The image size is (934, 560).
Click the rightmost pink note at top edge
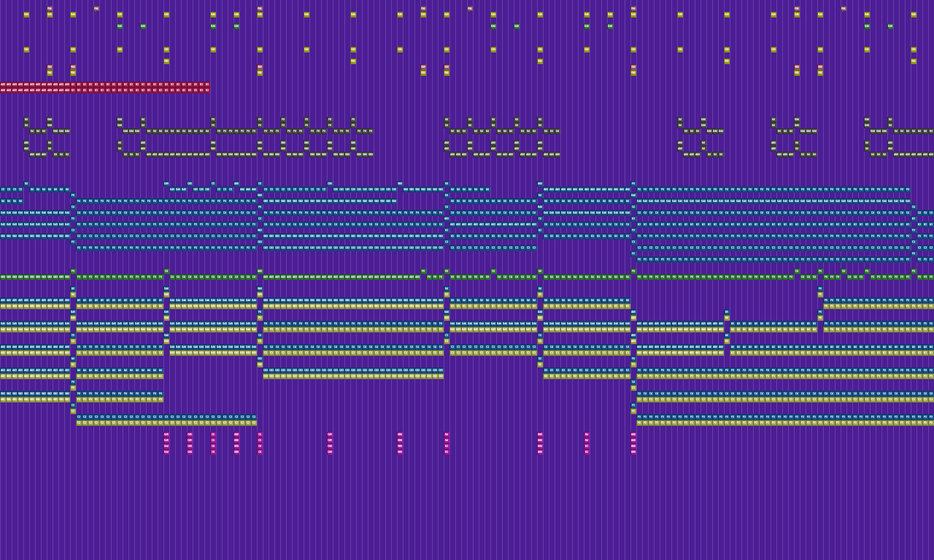[844, 9]
